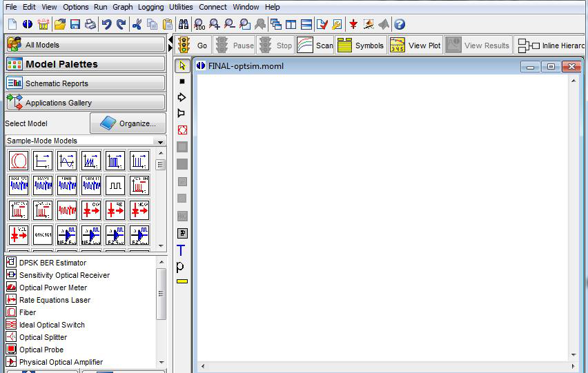The width and height of the screenshot is (588, 373).
Task: Pick the sine wave generator model icon
Action: pos(67,161)
